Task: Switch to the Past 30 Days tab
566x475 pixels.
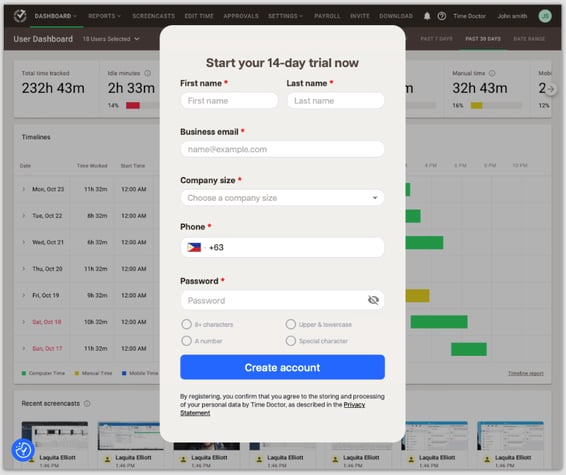Action: point(483,39)
